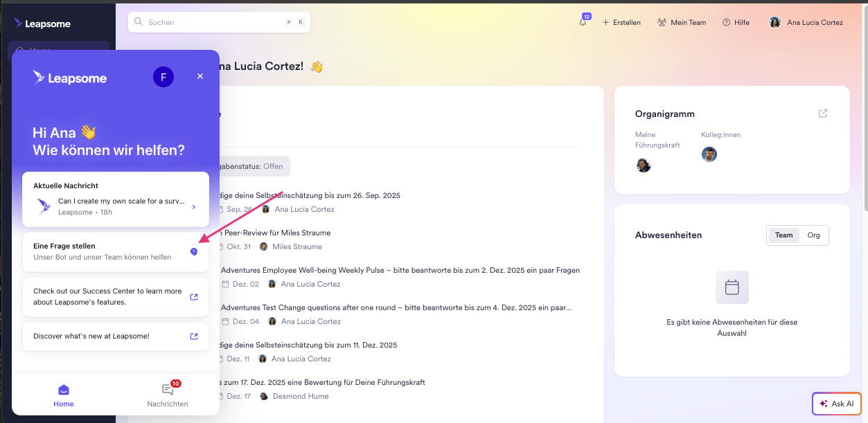Select the Home tab in widget
This screenshot has width=868, height=423.
pos(64,395)
